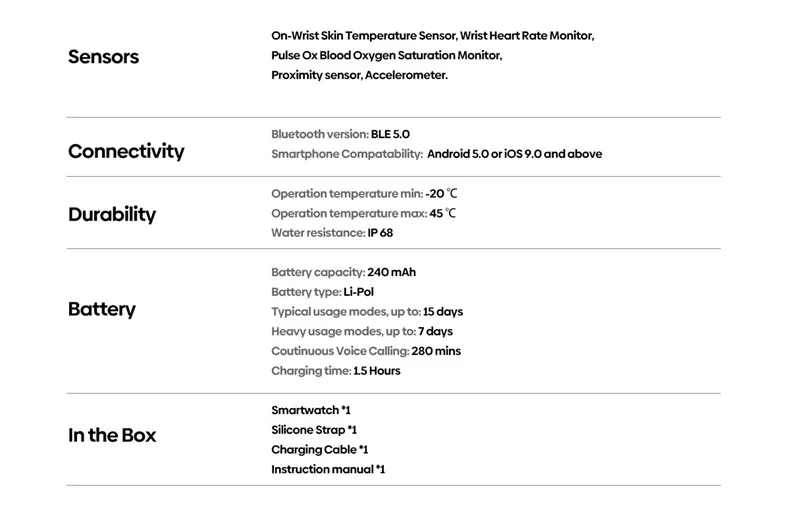
Task: Select the Silicone Strap *1 item
Action: (314, 430)
